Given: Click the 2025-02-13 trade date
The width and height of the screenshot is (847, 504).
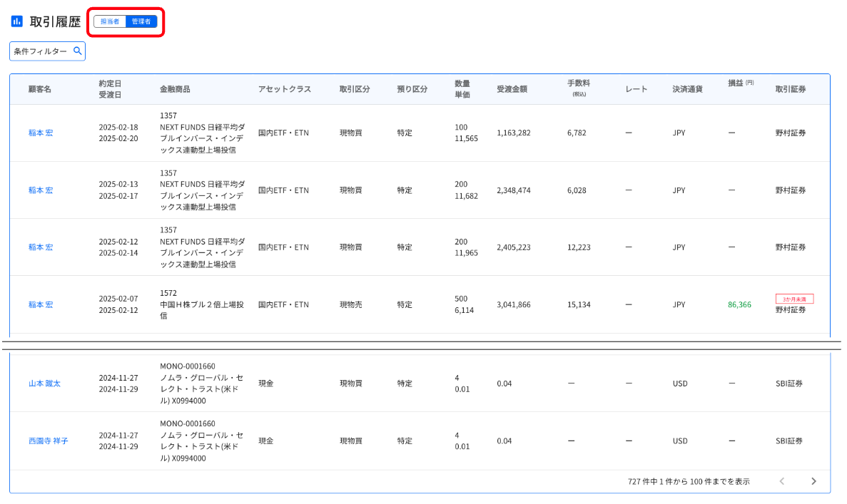Looking at the screenshot, I should (118, 184).
